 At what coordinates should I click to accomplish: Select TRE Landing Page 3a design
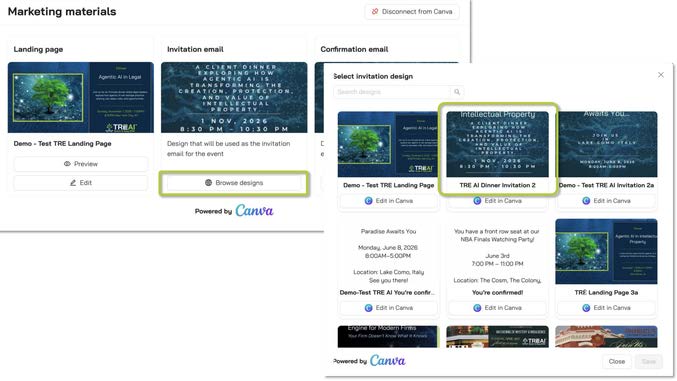pyautogui.click(x=606, y=251)
